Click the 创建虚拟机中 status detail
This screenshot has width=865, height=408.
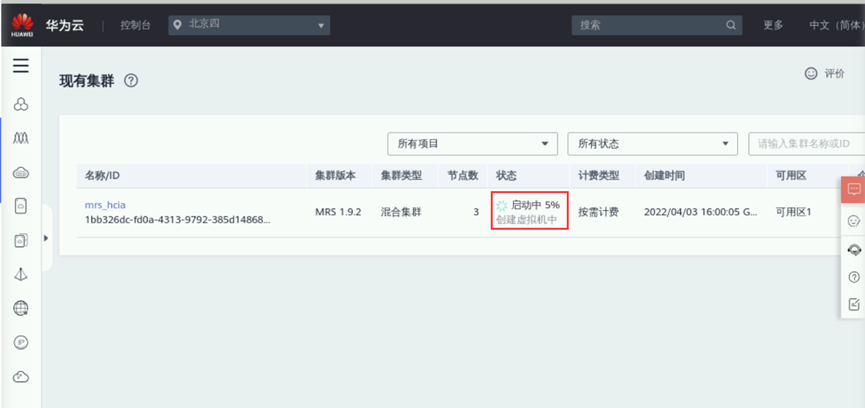point(526,221)
